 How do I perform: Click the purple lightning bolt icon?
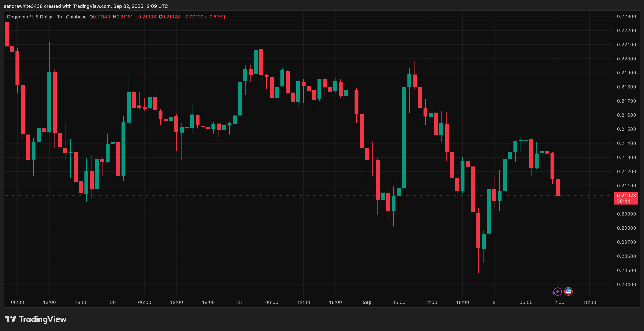click(557, 292)
